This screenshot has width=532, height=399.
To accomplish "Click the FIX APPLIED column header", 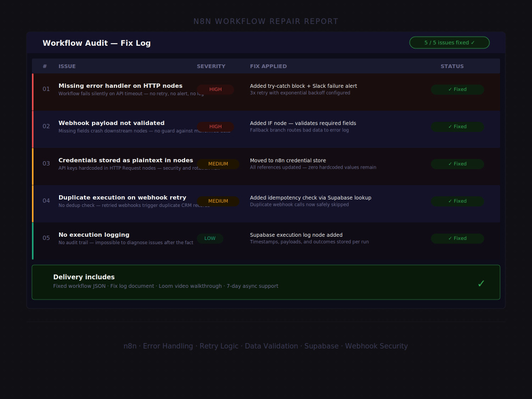I will pos(268,66).
